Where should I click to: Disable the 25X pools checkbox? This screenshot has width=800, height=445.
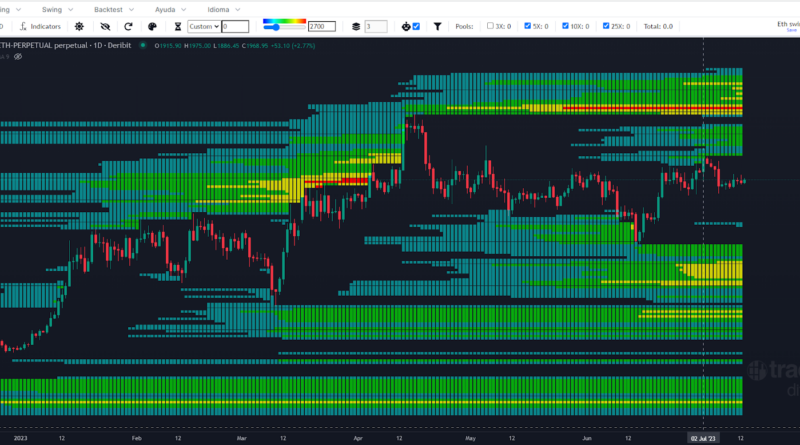pos(605,26)
